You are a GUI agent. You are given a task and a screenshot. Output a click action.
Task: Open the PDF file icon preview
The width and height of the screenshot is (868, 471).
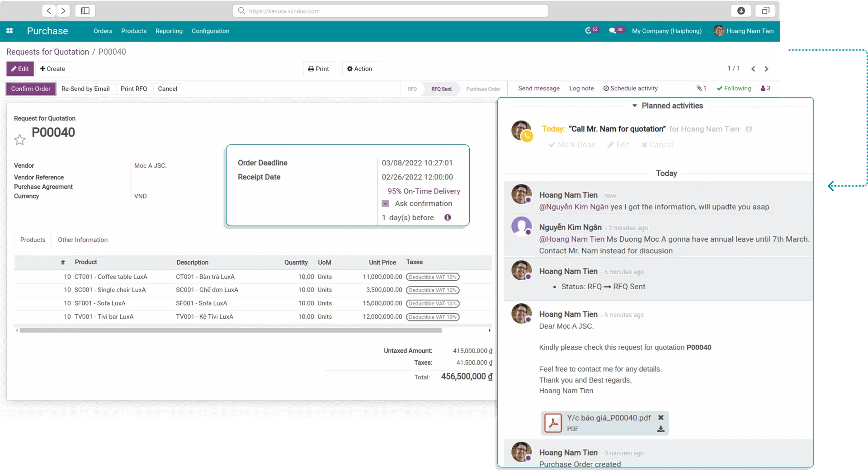553,423
